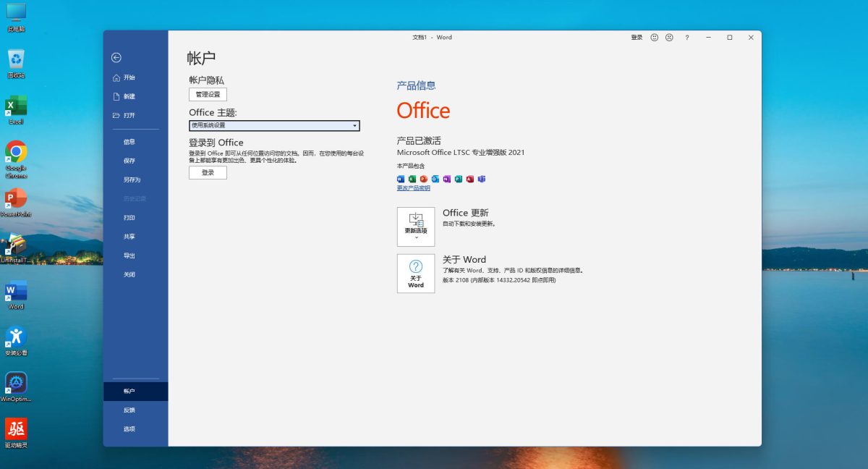This screenshot has height=469, width=868.
Task: Select the PowerPoint desktop shortcut
Action: pos(16,203)
